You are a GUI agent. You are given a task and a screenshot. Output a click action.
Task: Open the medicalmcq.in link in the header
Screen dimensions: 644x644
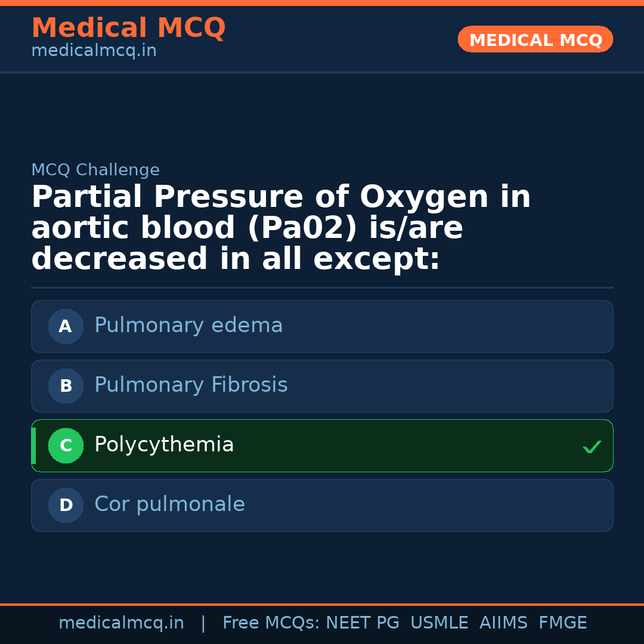point(93,50)
